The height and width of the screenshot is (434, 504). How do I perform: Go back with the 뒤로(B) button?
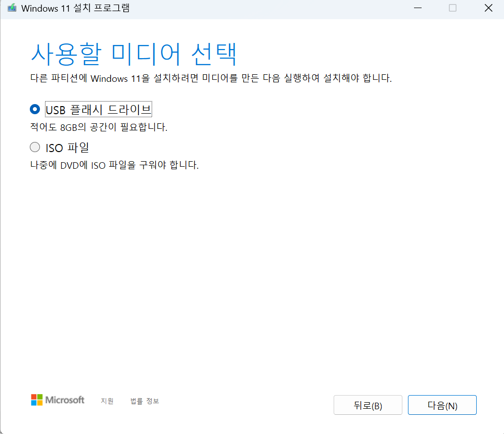[x=368, y=405]
